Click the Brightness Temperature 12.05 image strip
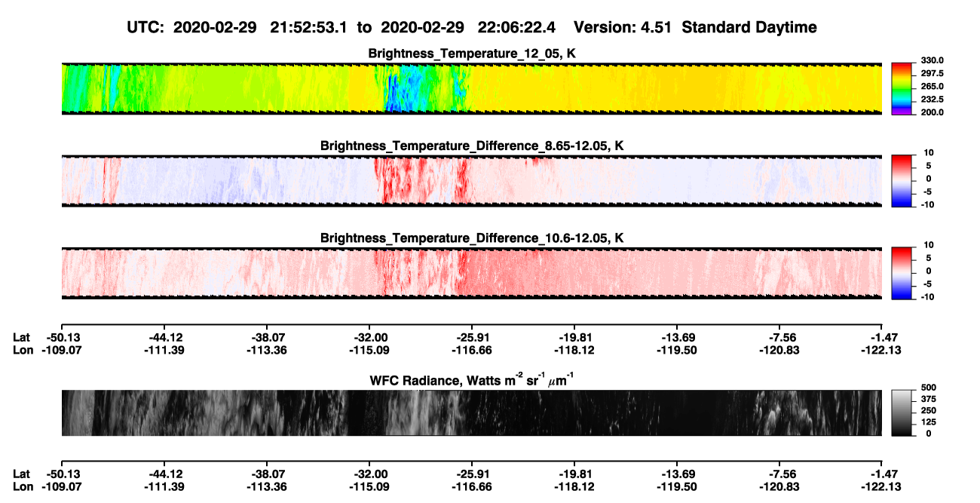Screen dimensions: 980x503 click(x=472, y=88)
